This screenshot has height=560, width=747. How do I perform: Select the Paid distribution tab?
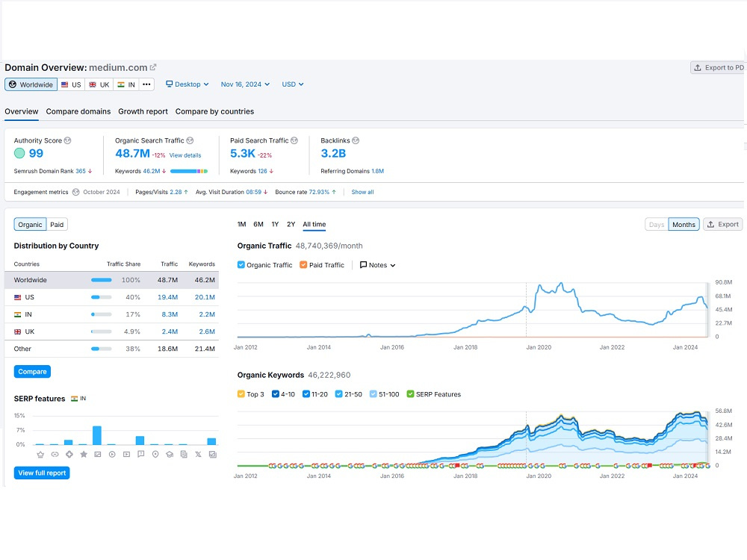(x=57, y=224)
